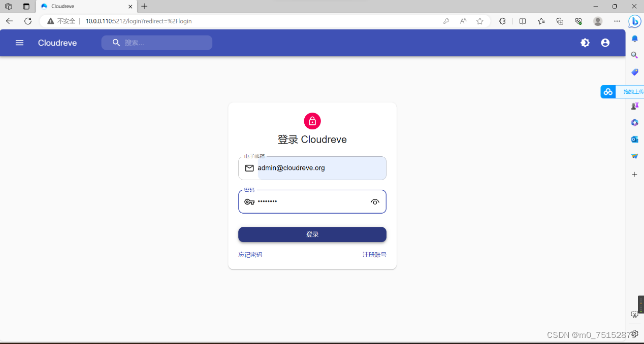Open the sidebar notifications bell icon
Screen dimensions: 644x344
coord(634,39)
